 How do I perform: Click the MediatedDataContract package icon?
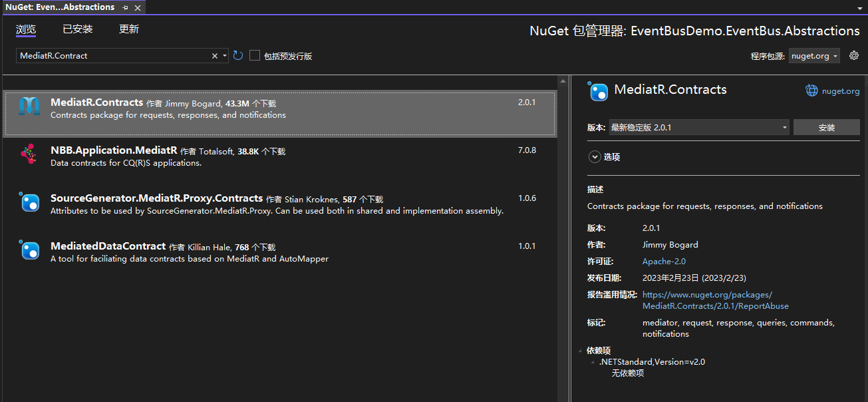click(29, 250)
